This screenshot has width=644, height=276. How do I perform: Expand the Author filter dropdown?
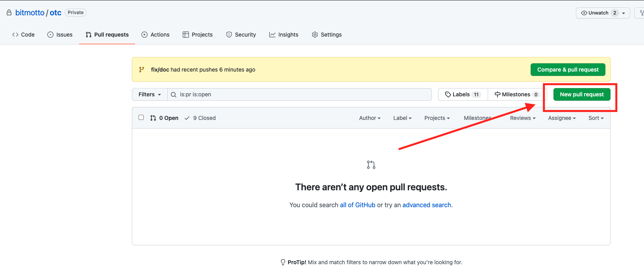pyautogui.click(x=370, y=118)
